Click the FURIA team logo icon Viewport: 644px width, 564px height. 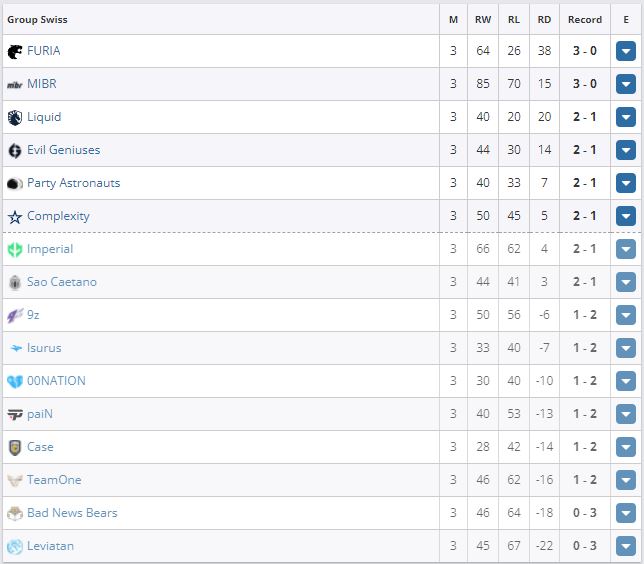(x=15, y=51)
